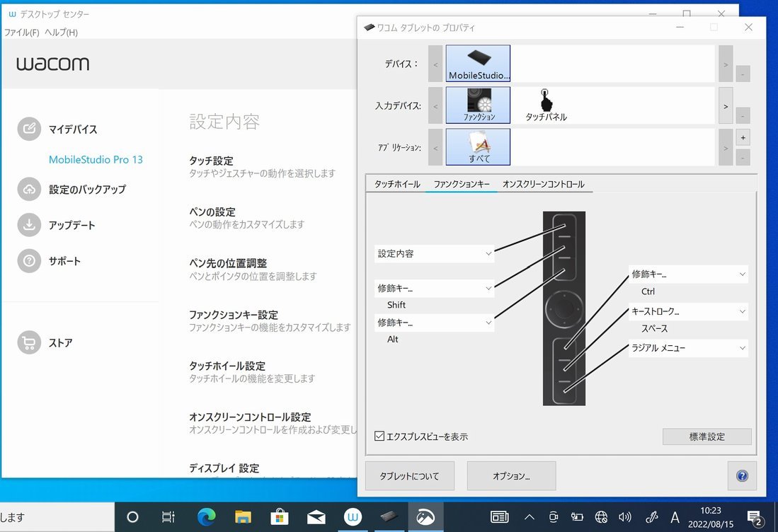
Task: Click the 設定のバックアップ label
Action: (x=87, y=189)
